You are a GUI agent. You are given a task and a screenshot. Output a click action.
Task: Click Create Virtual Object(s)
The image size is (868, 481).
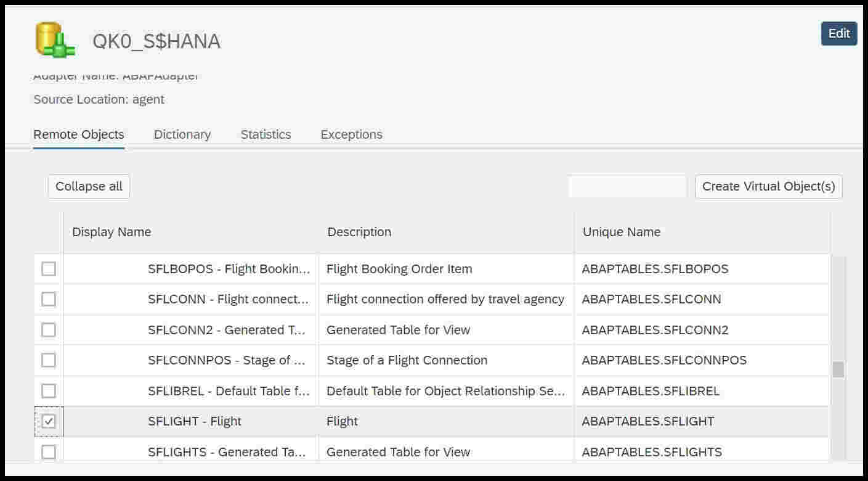(768, 186)
